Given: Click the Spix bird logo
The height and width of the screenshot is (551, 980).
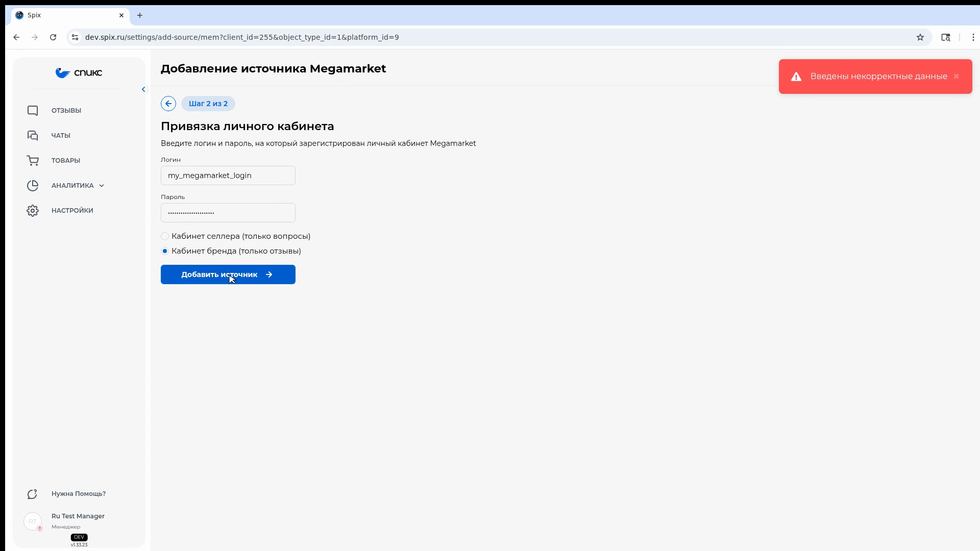Looking at the screenshot, I should pyautogui.click(x=79, y=73).
